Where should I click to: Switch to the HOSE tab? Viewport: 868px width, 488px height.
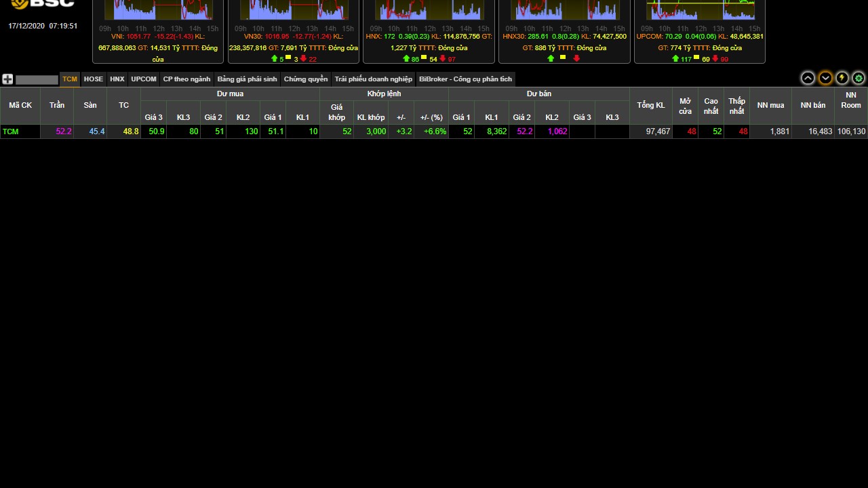(x=94, y=79)
